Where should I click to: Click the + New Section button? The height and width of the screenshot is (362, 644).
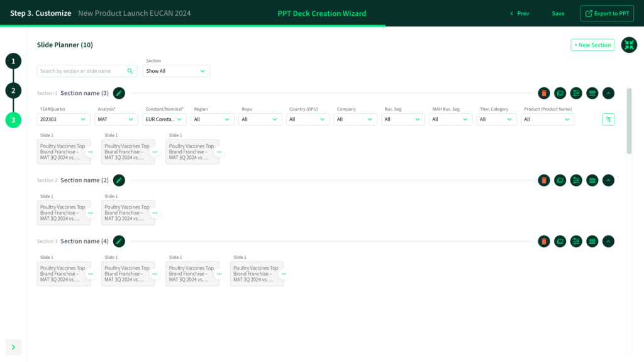(592, 45)
